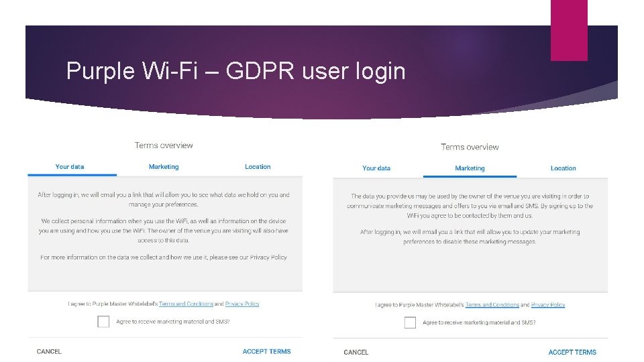
Task: Switch to Location tab in left panel
Action: 258,167
